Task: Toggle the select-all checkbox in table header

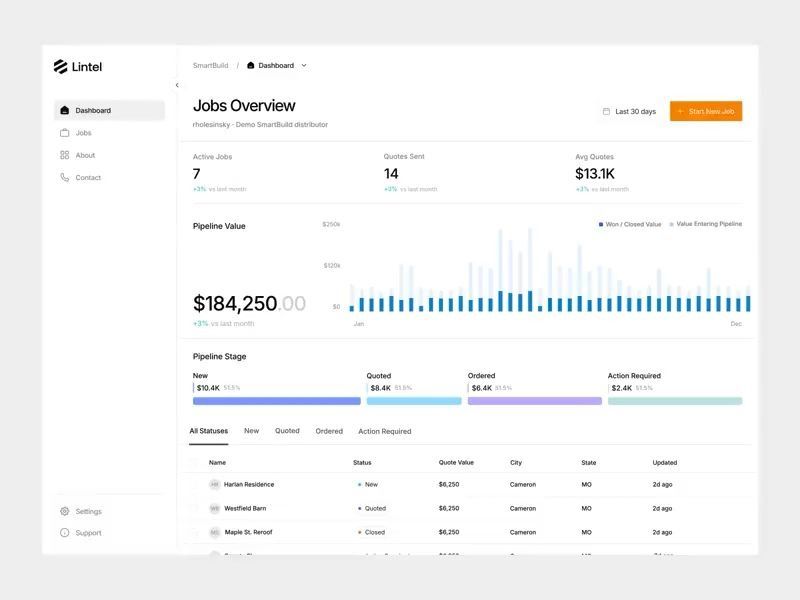Action: point(194,463)
